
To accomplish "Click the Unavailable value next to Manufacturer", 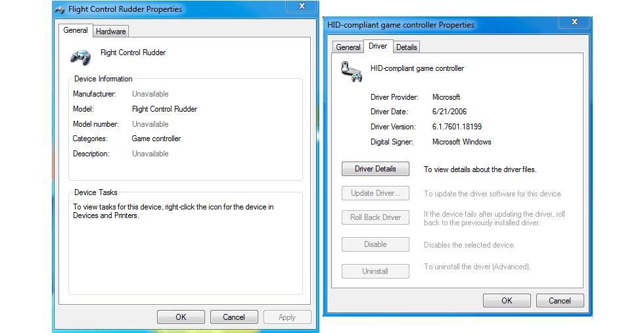I will (x=150, y=94).
